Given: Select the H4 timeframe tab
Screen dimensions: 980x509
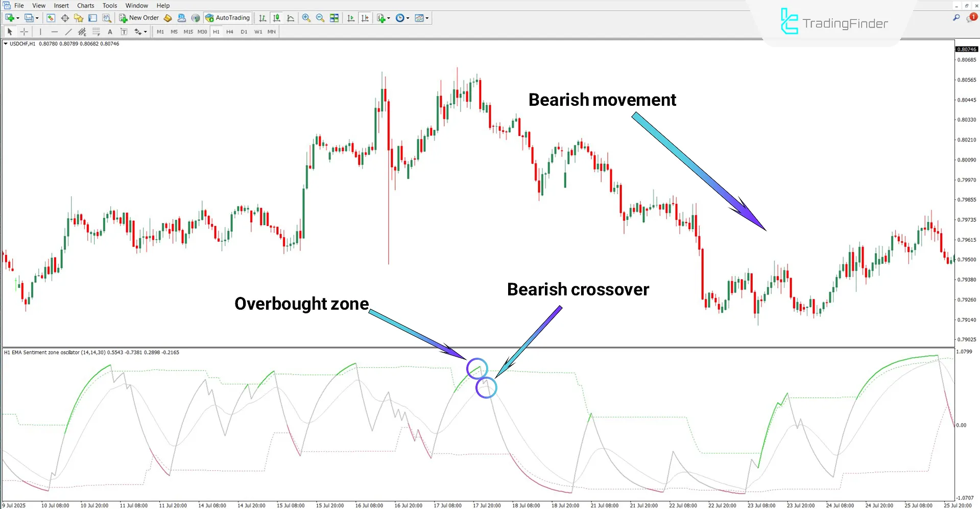Looking at the screenshot, I should coord(230,31).
